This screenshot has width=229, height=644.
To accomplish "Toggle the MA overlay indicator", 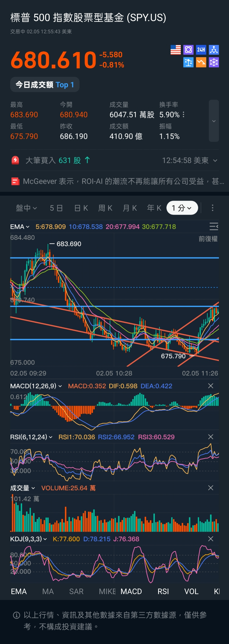I will (x=48, y=592).
